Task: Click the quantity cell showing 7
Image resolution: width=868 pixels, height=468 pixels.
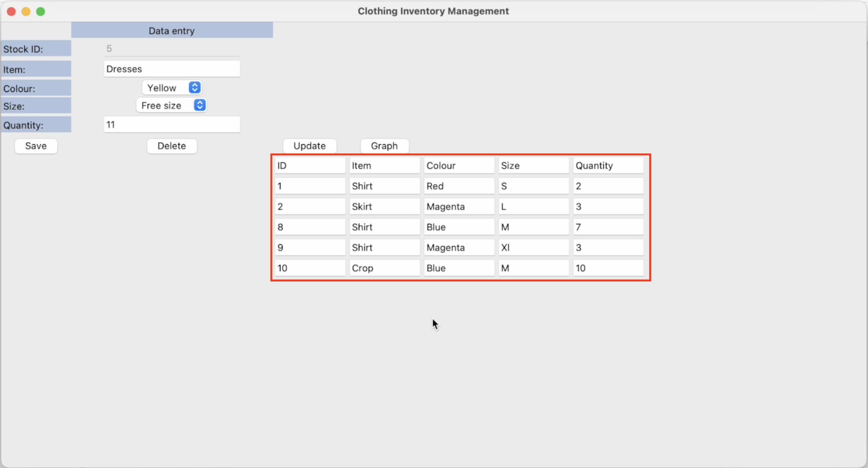Action: pos(608,227)
